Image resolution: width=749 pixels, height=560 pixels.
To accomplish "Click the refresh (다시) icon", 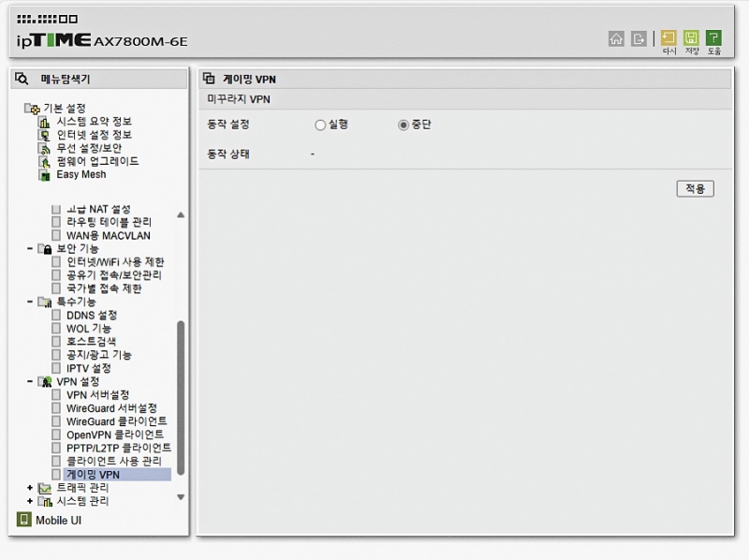I will click(x=668, y=38).
